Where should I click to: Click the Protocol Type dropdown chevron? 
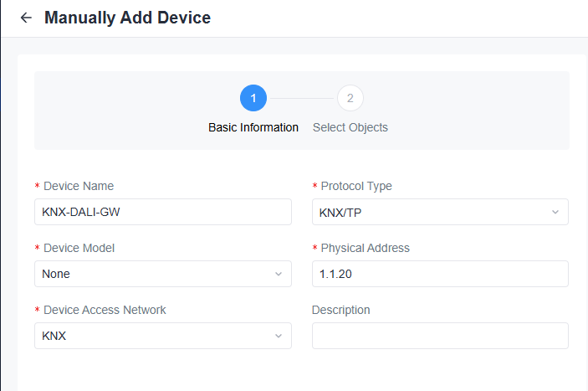pyautogui.click(x=555, y=212)
